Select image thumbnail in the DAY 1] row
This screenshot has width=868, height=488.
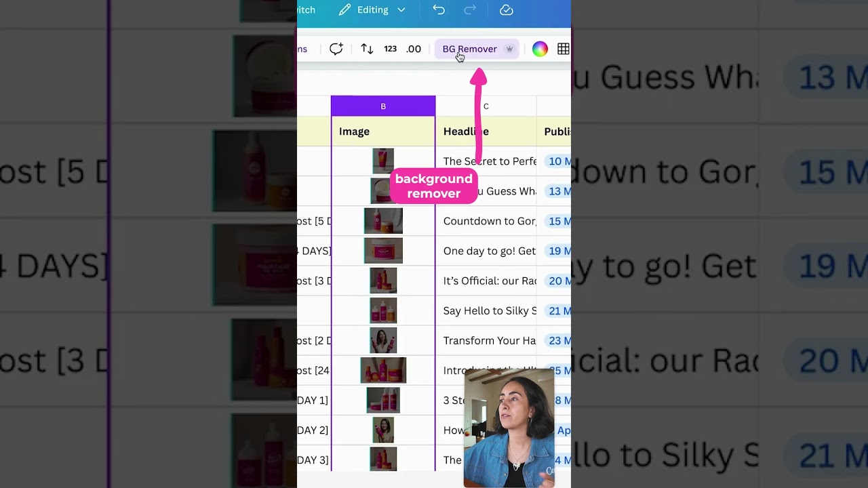tap(383, 400)
